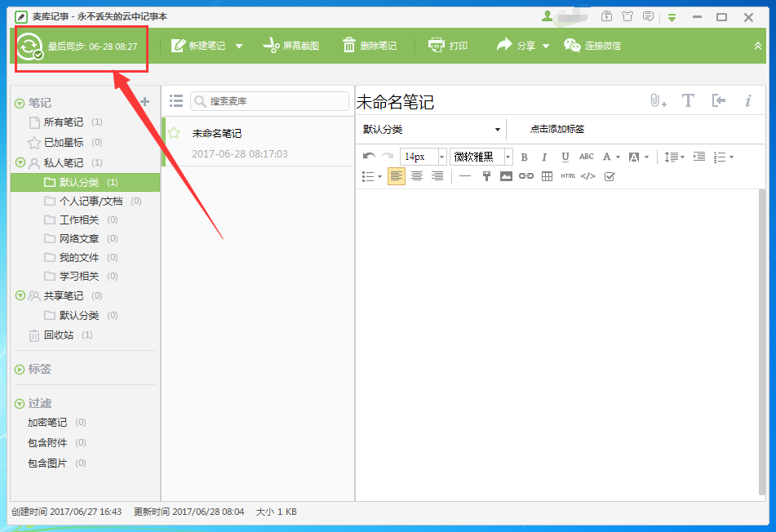Select 已加星标 in sidebar
Image resolution: width=776 pixels, height=532 pixels.
click(x=65, y=143)
